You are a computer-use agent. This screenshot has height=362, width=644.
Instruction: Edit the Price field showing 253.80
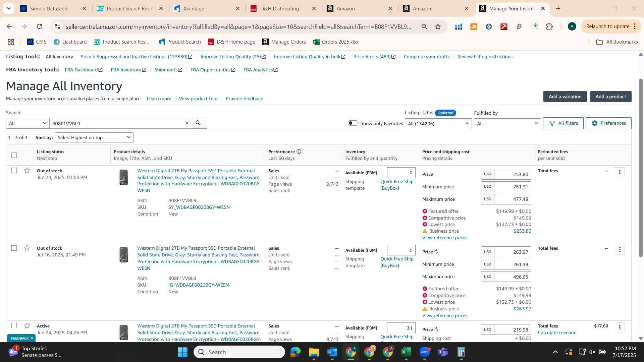[x=513, y=174]
